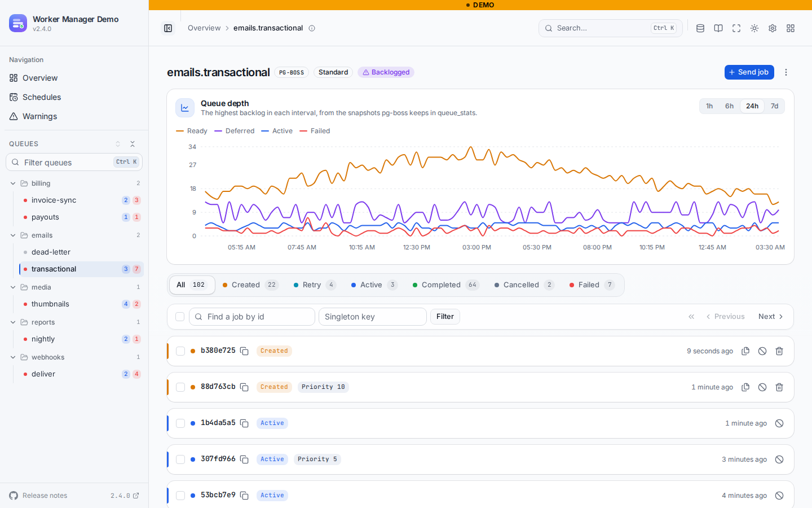
Task: Delete job b380e725 with the trash icon
Action: click(779, 351)
